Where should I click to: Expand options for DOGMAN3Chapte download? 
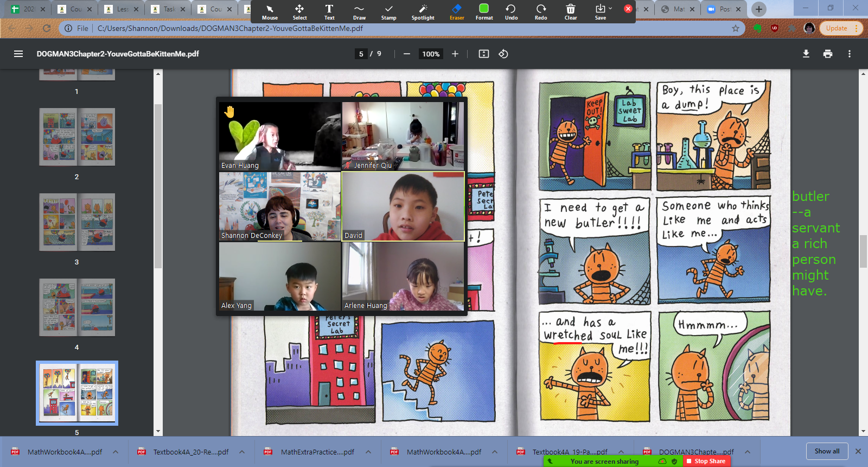point(748,452)
